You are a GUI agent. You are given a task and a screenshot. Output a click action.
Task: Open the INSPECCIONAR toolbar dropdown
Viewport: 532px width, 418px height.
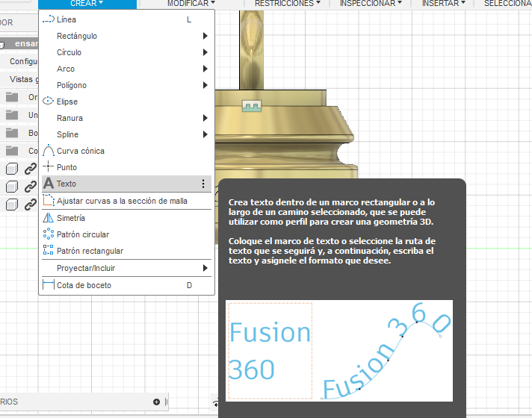[x=371, y=4]
